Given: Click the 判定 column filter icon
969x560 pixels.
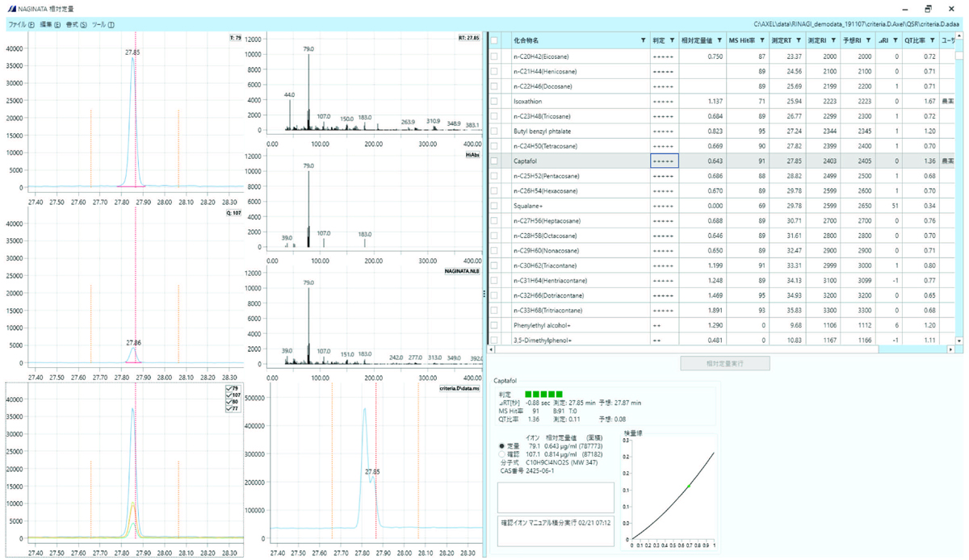Looking at the screenshot, I should point(671,40).
